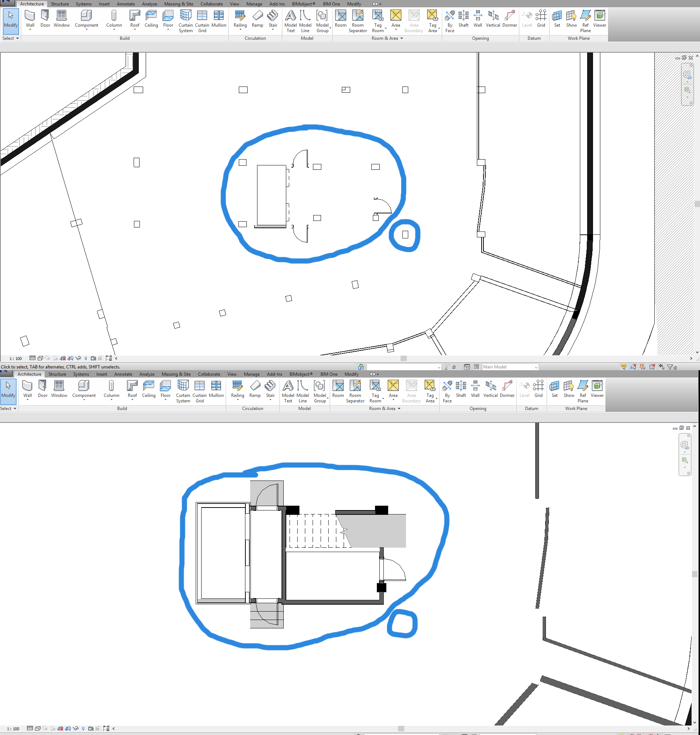Toggle Crop View in upper view control bar
The image size is (700, 735).
click(63, 358)
